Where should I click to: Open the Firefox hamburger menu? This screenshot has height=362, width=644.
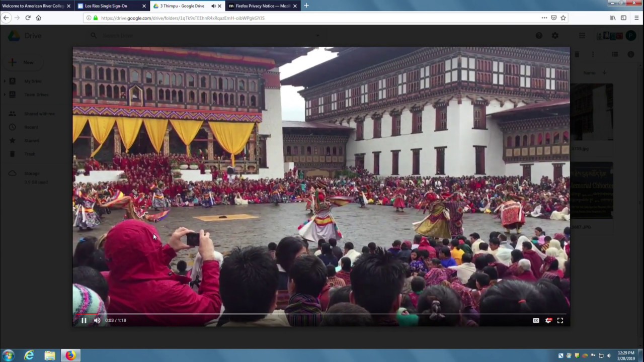tap(636, 18)
